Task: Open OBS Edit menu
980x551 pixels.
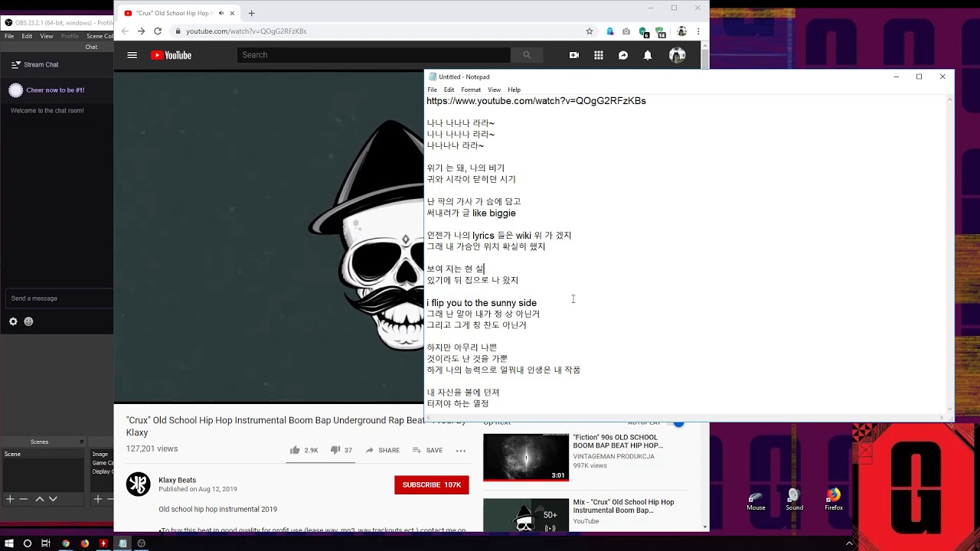Action: pyautogui.click(x=27, y=36)
